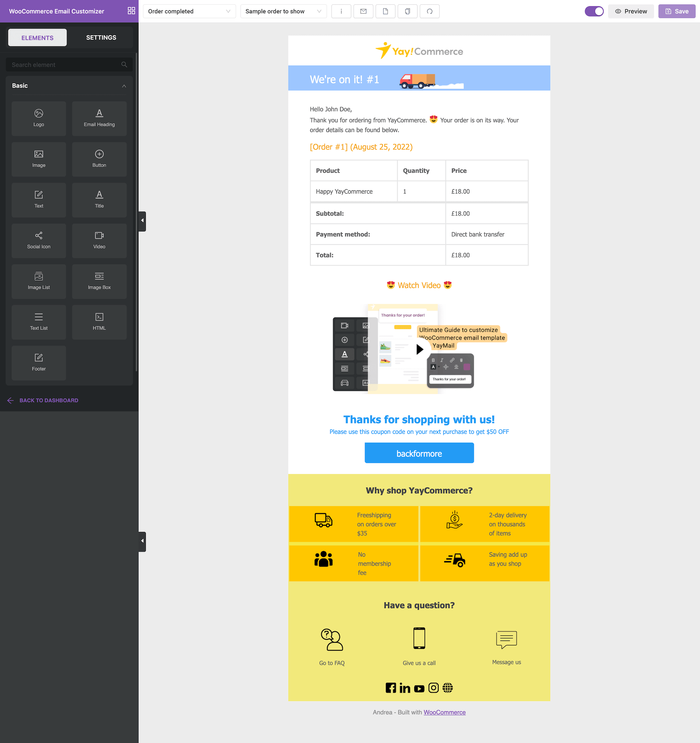The image size is (700, 743).
Task: Toggle the email preview on/off switch
Action: 595,11
